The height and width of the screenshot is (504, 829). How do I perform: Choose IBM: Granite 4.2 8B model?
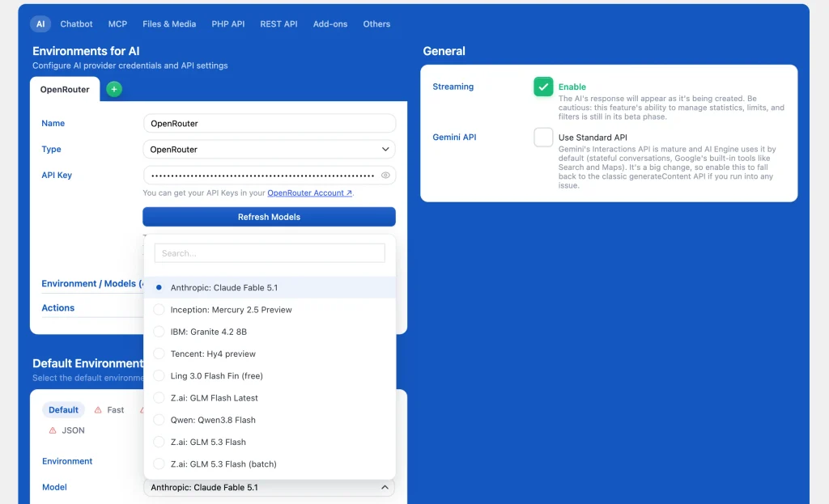point(270,332)
